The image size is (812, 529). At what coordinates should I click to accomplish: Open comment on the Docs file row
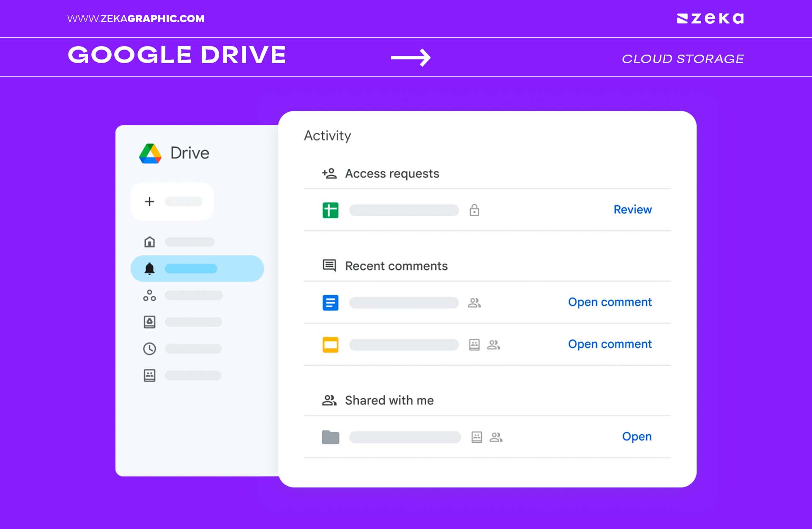point(609,302)
